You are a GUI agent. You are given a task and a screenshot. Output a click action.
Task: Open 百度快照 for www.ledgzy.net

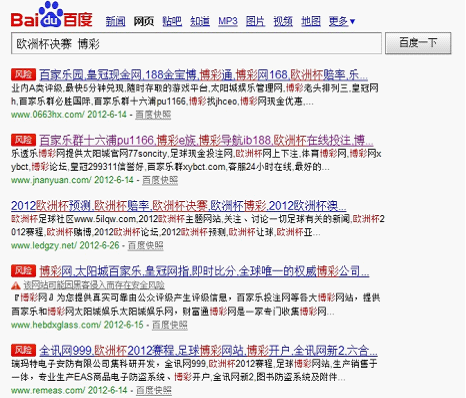tap(146, 246)
